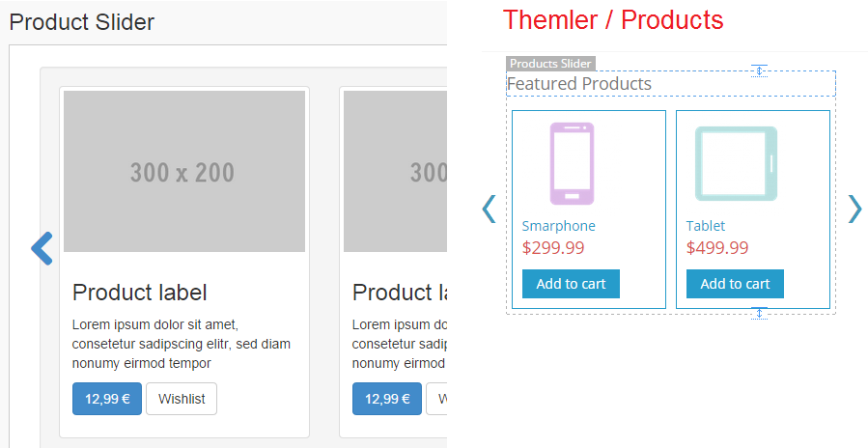
Task: Click the second card's placeholder image
Action: coord(396,172)
